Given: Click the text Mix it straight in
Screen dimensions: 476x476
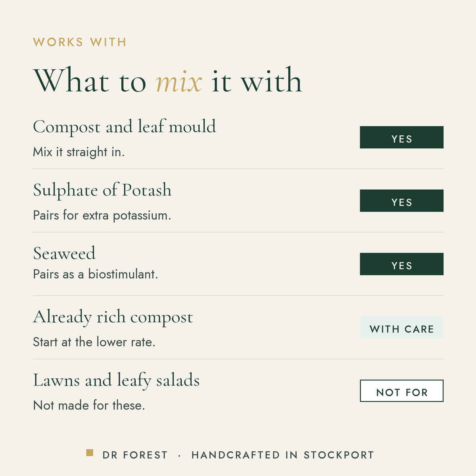Looking at the screenshot, I should (x=79, y=152).
